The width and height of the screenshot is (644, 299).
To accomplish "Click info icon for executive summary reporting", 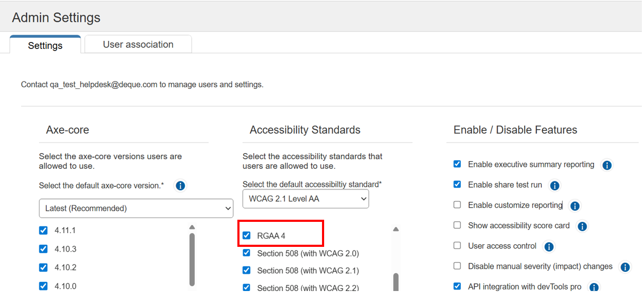I will 607,165.
